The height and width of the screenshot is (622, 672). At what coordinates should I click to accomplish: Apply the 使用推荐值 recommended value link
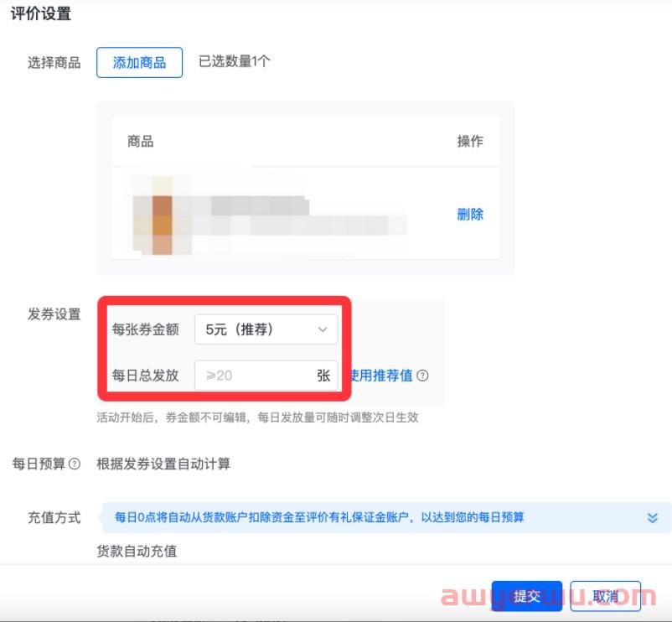pos(382,376)
